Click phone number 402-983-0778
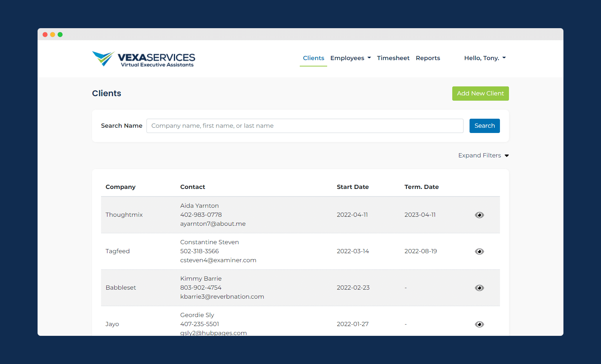The width and height of the screenshot is (601, 364). click(x=201, y=215)
